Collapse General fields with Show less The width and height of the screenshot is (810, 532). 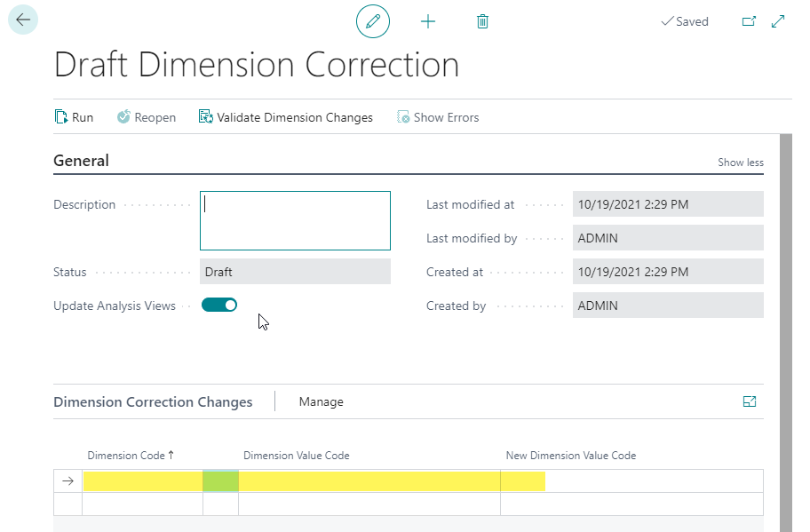click(x=740, y=163)
